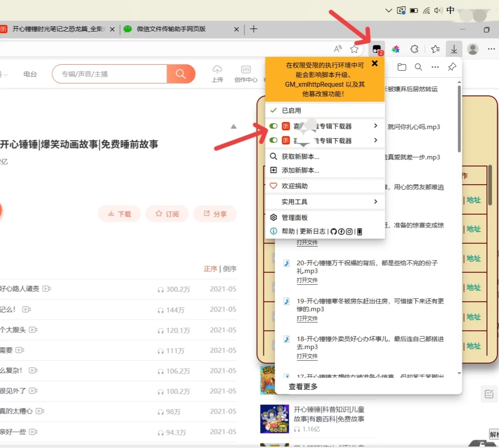Open the downloads folder icon in downloads panel

(x=401, y=66)
